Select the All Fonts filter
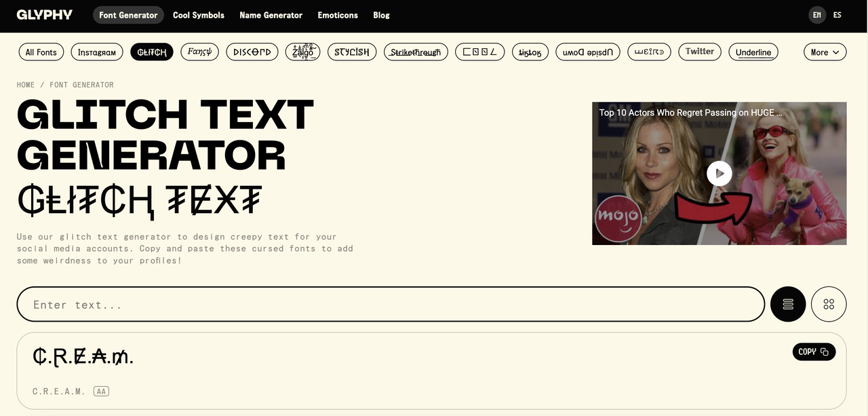Viewport: 868px width, 416px height. click(41, 52)
